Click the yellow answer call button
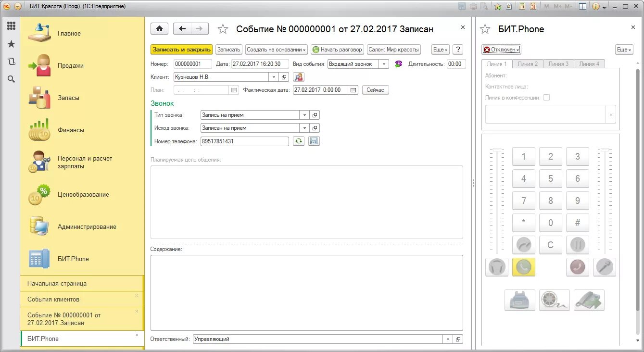 [524, 267]
